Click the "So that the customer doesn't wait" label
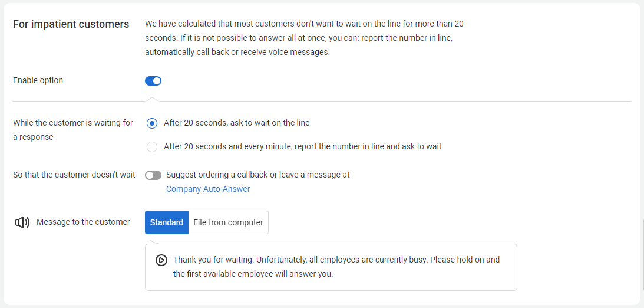 point(74,175)
